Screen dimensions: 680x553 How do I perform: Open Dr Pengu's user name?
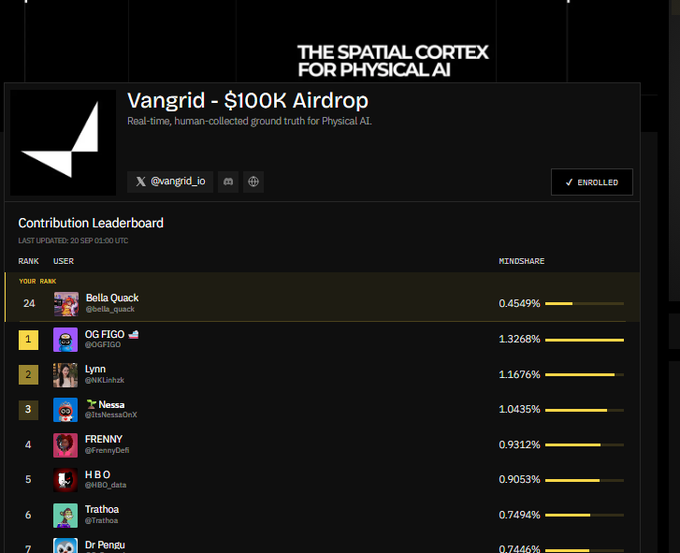tap(105, 545)
